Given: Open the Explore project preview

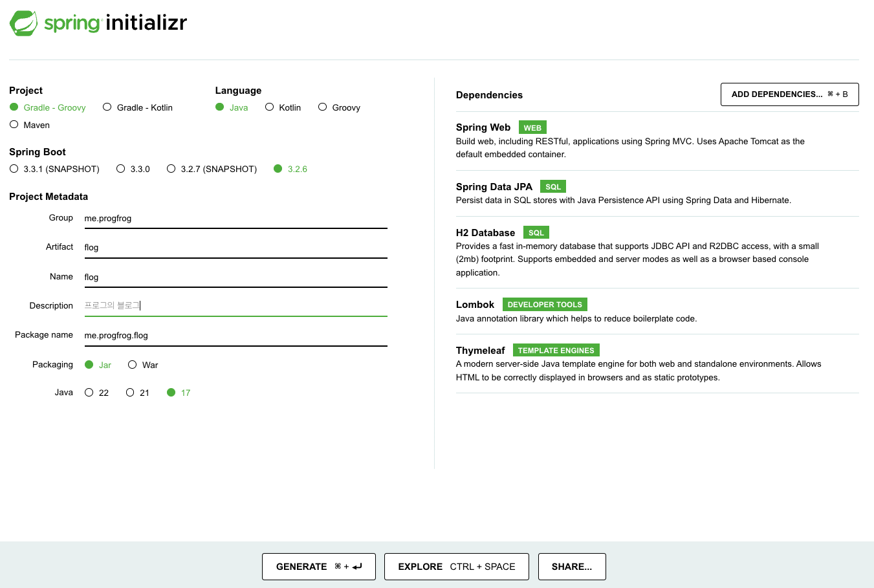Looking at the screenshot, I should click(x=457, y=567).
